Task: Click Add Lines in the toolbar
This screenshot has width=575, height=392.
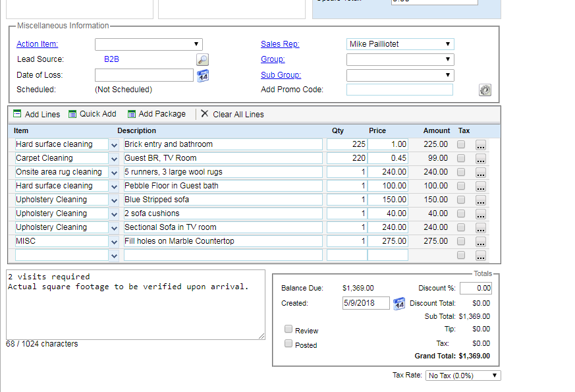Action: [x=36, y=114]
